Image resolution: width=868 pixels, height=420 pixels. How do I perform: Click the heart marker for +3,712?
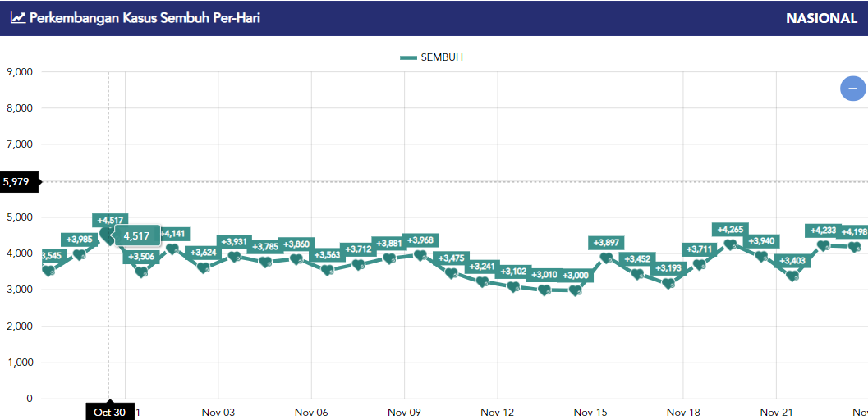pos(358,265)
